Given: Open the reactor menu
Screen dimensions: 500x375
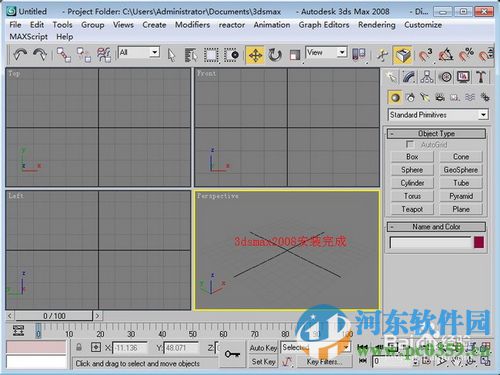Looking at the screenshot, I should point(232,25).
